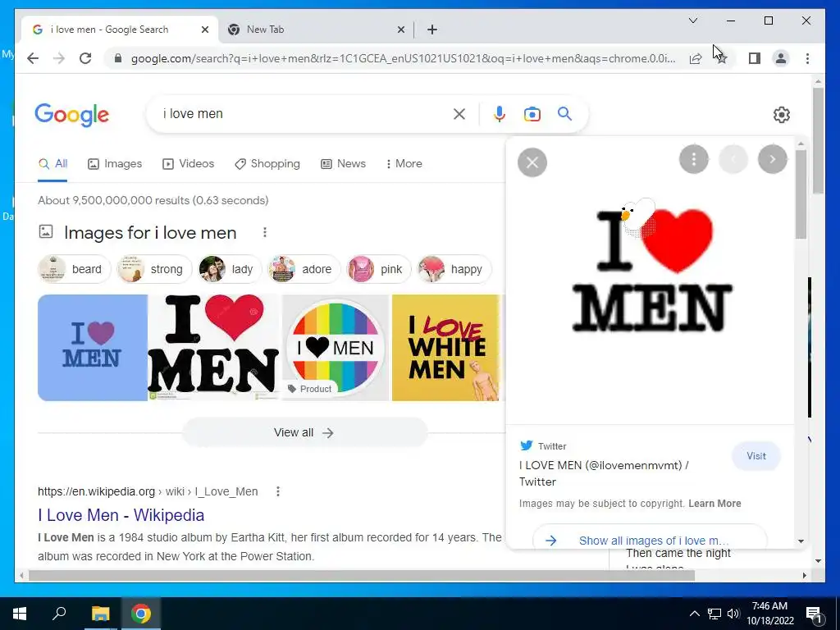The width and height of the screenshot is (840, 630).
Task: Open options for the Wikipedia result
Action: coord(277,491)
